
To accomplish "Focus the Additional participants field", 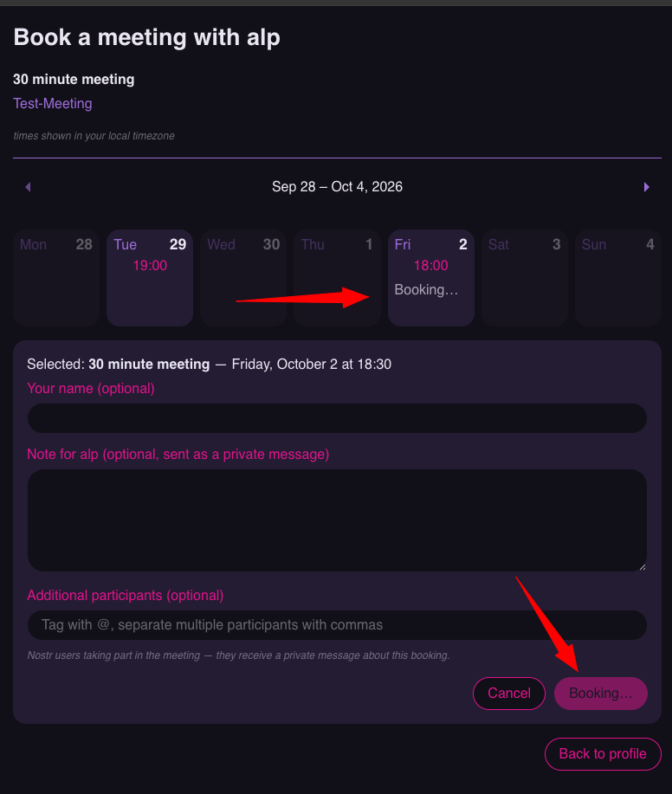I will point(337,625).
